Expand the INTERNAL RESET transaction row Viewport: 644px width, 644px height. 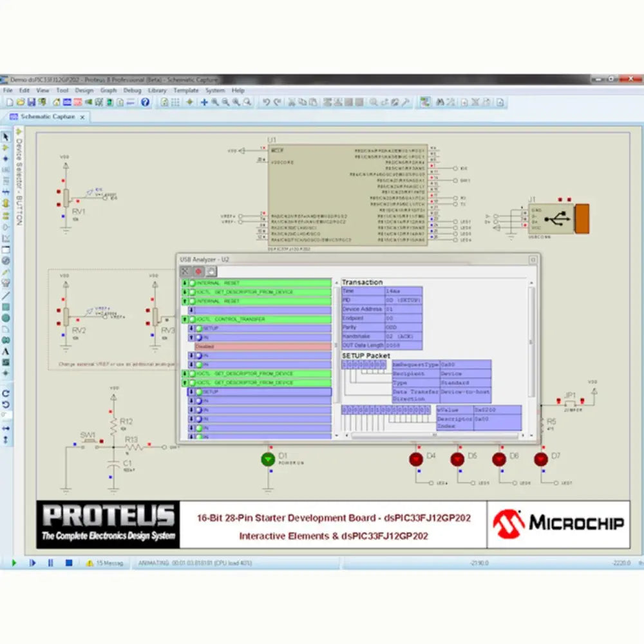[x=185, y=282]
